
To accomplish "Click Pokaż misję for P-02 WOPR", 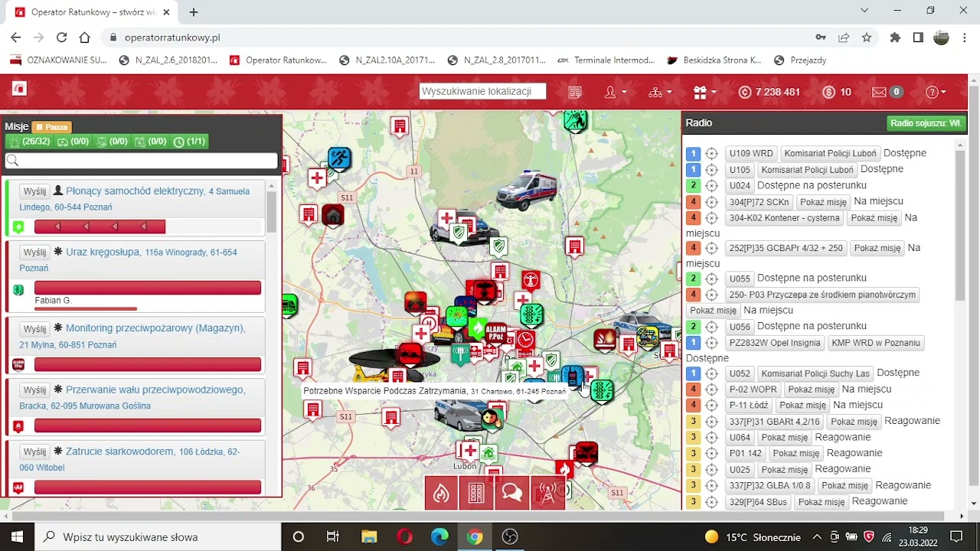I will 811,390.
